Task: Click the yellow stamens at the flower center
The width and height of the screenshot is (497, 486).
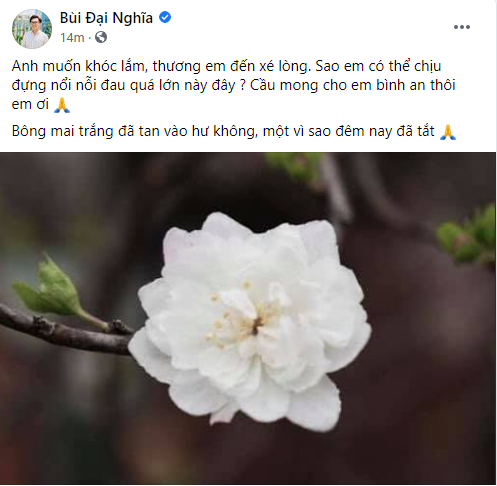Action: (242, 317)
